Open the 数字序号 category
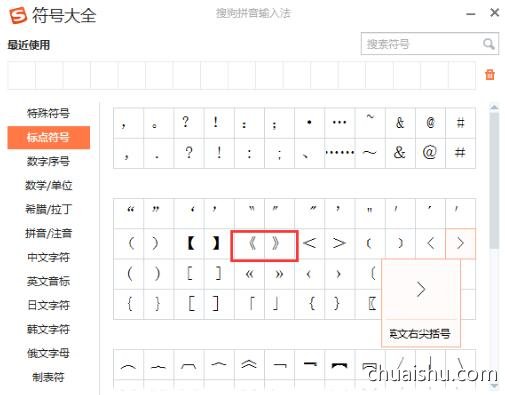 click(48, 161)
